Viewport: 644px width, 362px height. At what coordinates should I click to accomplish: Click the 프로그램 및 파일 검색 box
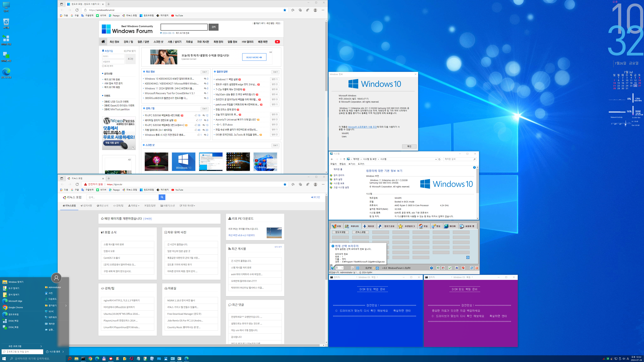click(22, 351)
